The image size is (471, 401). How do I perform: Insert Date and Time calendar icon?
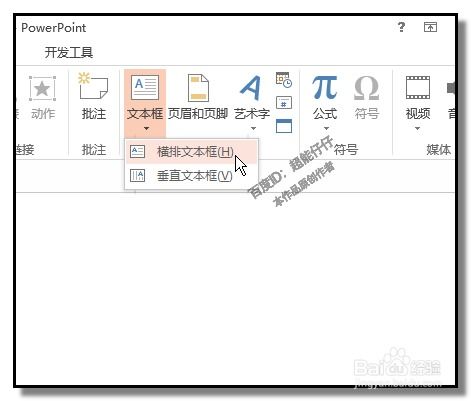[x=284, y=80]
